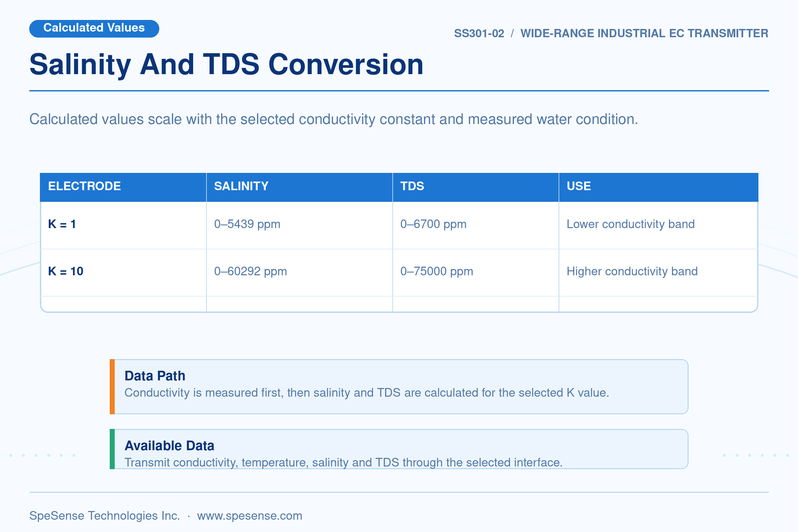Select the Data Path callout heading
This screenshot has height=532, width=798.
(x=155, y=376)
